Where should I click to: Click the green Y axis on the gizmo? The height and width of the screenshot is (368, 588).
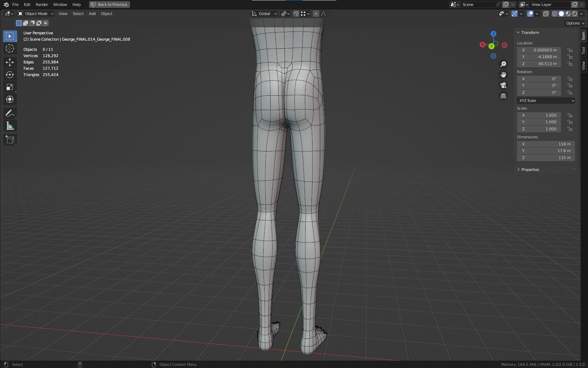point(491,46)
